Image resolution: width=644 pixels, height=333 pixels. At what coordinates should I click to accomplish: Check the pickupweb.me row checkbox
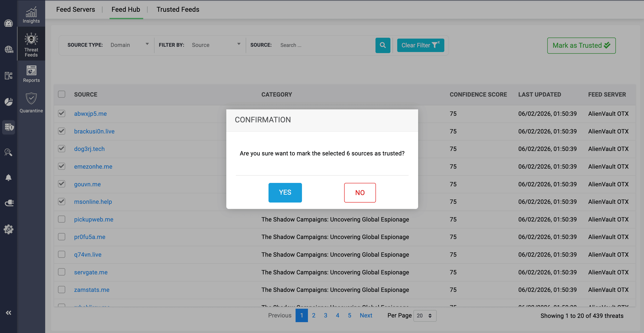click(62, 219)
